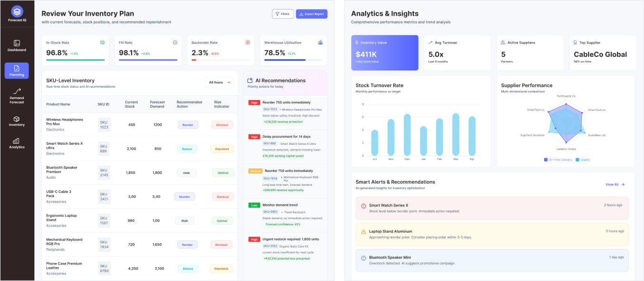Click recommendation Urgent restock required: 1,800 units

coord(285,249)
